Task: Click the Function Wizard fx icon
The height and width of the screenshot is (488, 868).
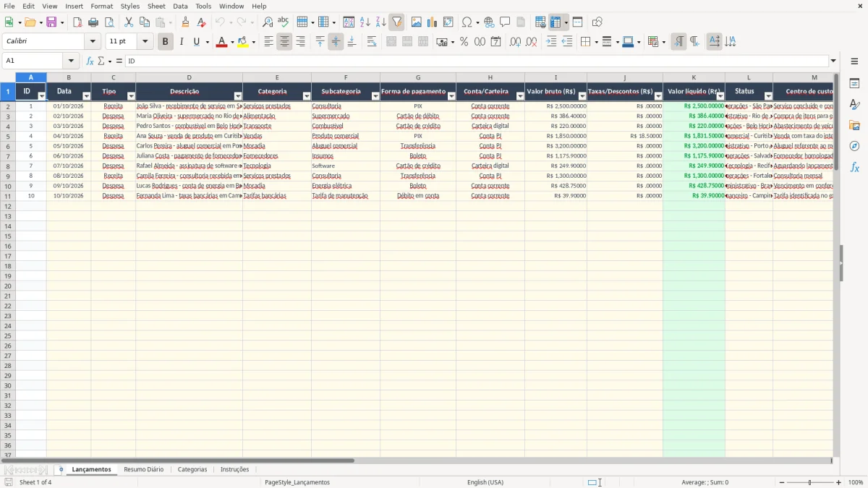Action: click(x=90, y=61)
